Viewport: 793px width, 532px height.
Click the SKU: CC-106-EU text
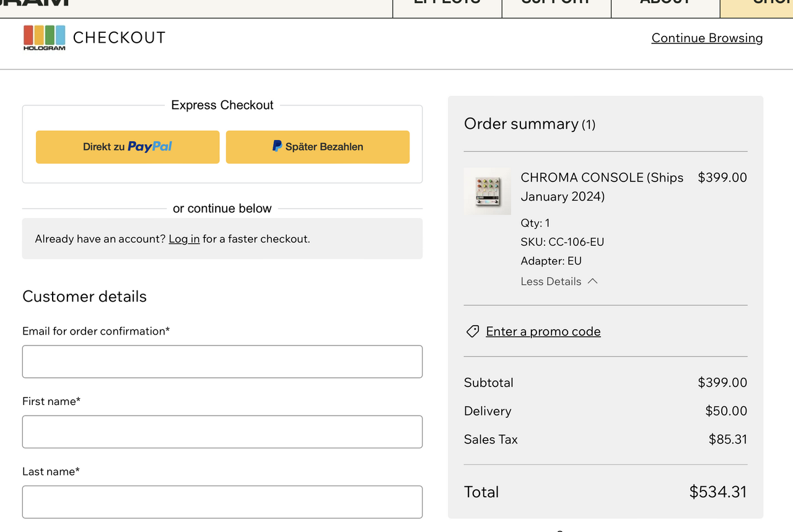pos(563,242)
